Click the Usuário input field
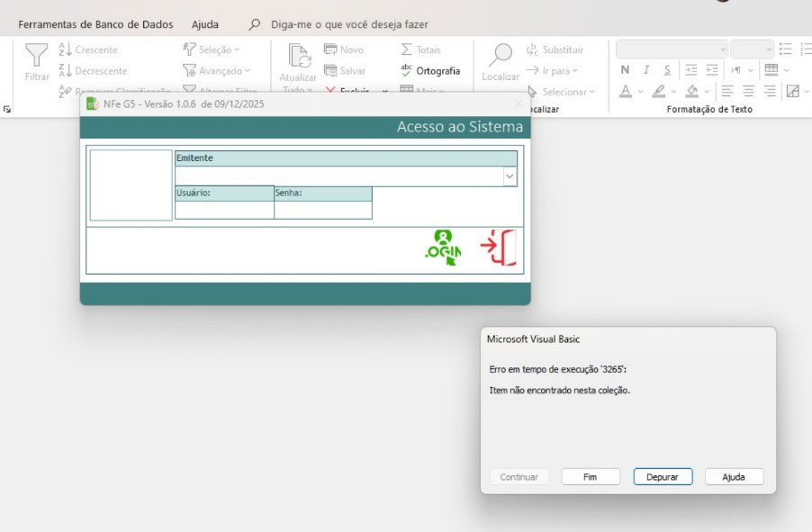Viewport: 812px width, 532px height. pos(224,210)
